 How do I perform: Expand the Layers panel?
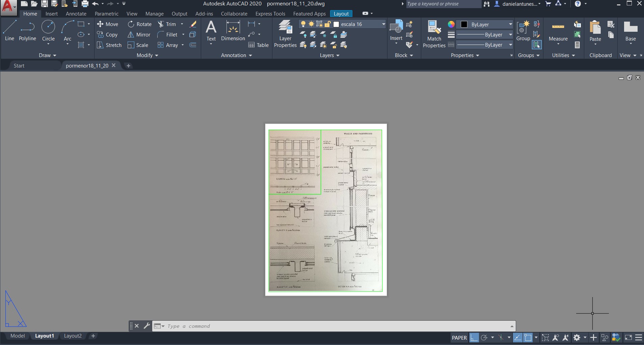coord(329,55)
